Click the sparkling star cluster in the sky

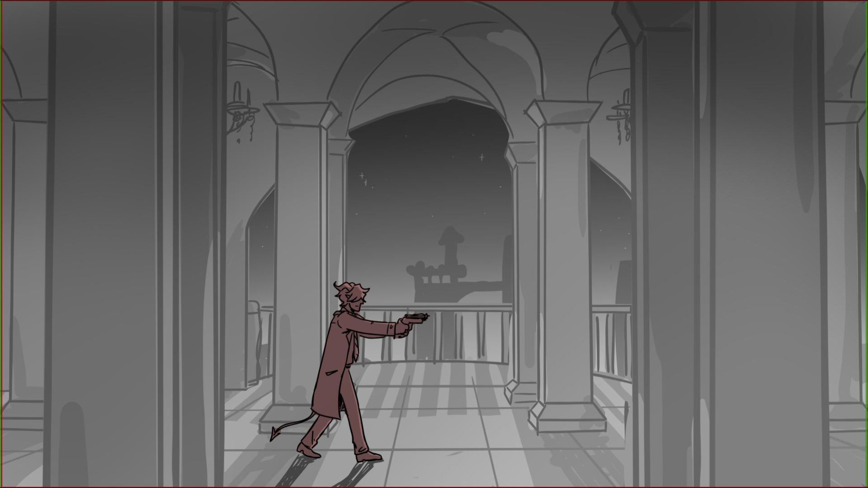click(x=364, y=179)
